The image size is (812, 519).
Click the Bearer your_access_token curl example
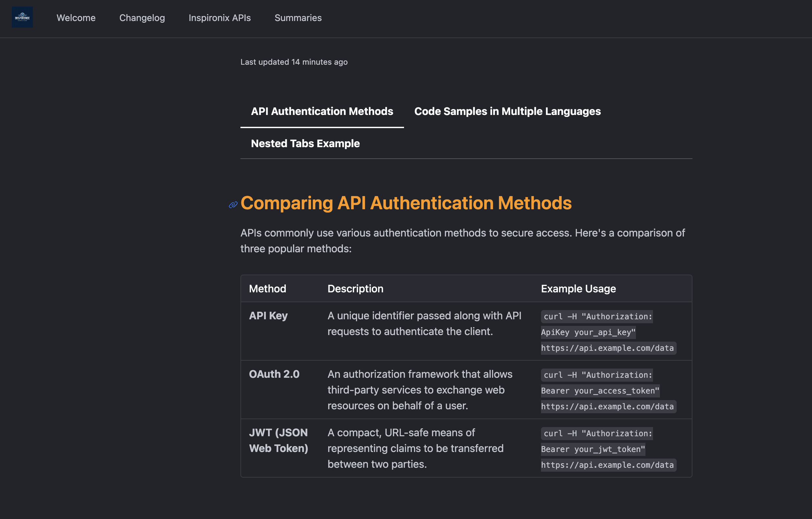608,391
